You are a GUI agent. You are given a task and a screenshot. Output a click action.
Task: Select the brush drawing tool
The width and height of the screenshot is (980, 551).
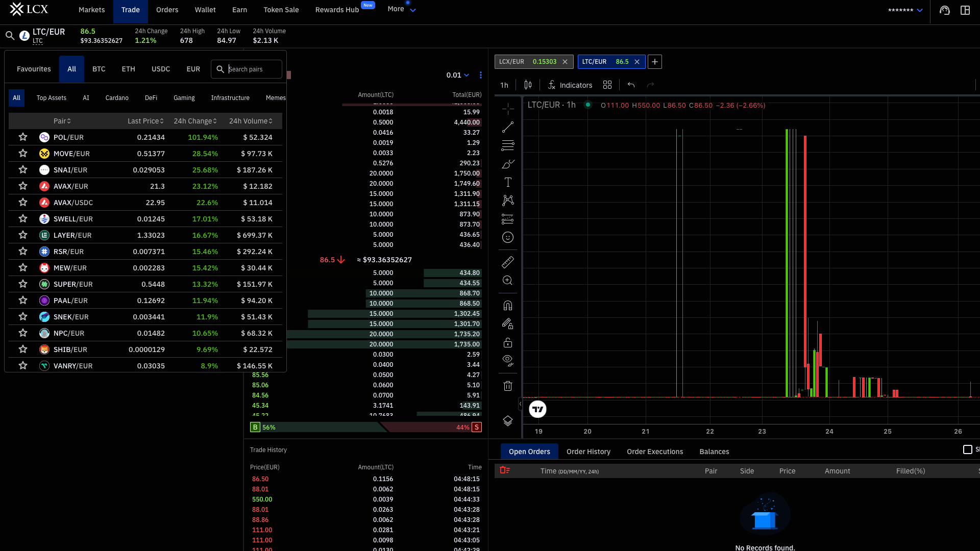tap(508, 164)
